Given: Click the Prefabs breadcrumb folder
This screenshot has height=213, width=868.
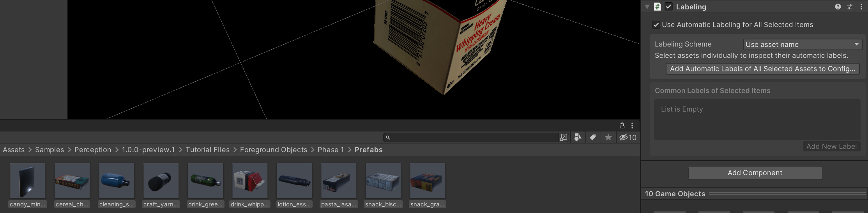Looking at the screenshot, I should (369, 150).
